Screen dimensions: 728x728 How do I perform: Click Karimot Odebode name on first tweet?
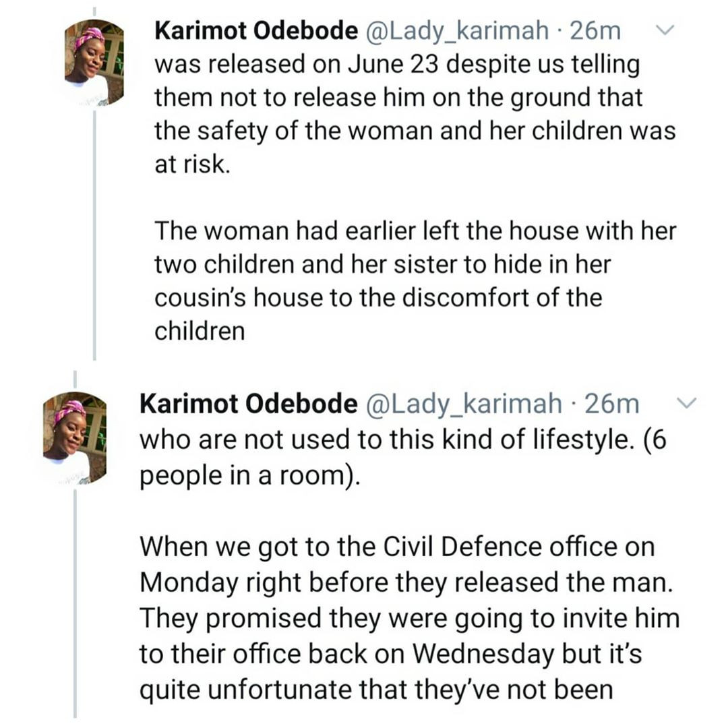256,30
